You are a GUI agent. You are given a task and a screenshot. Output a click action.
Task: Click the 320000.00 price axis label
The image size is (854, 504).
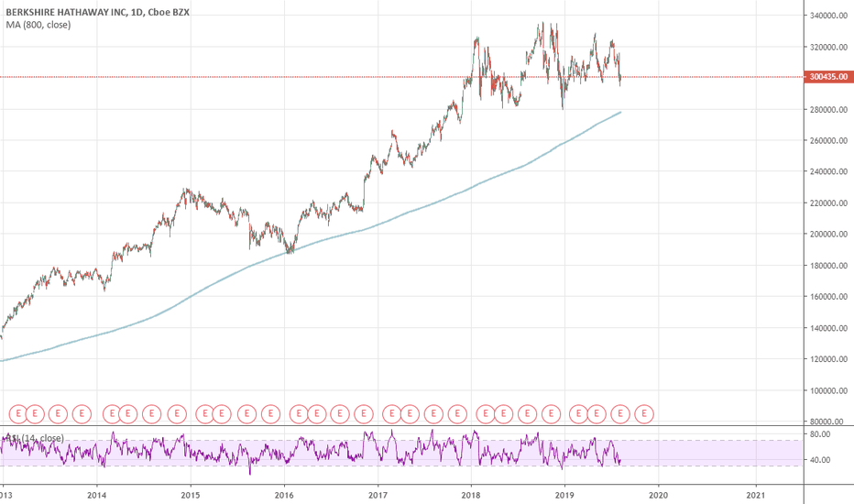[x=828, y=47]
